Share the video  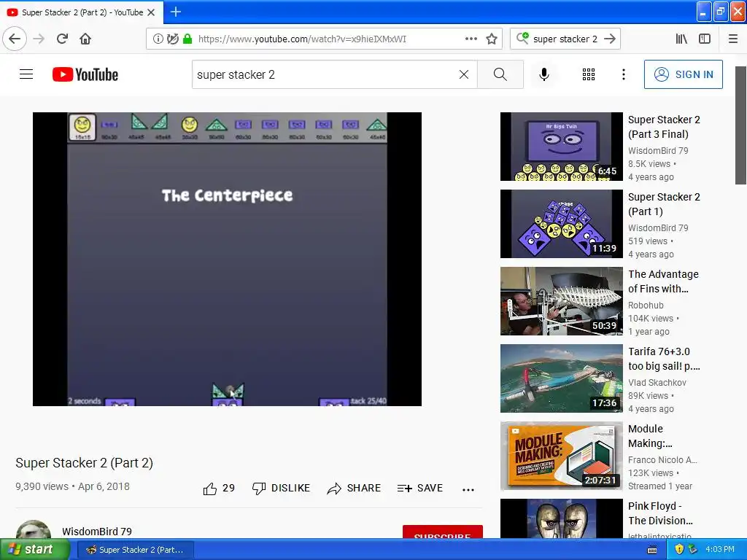354,488
